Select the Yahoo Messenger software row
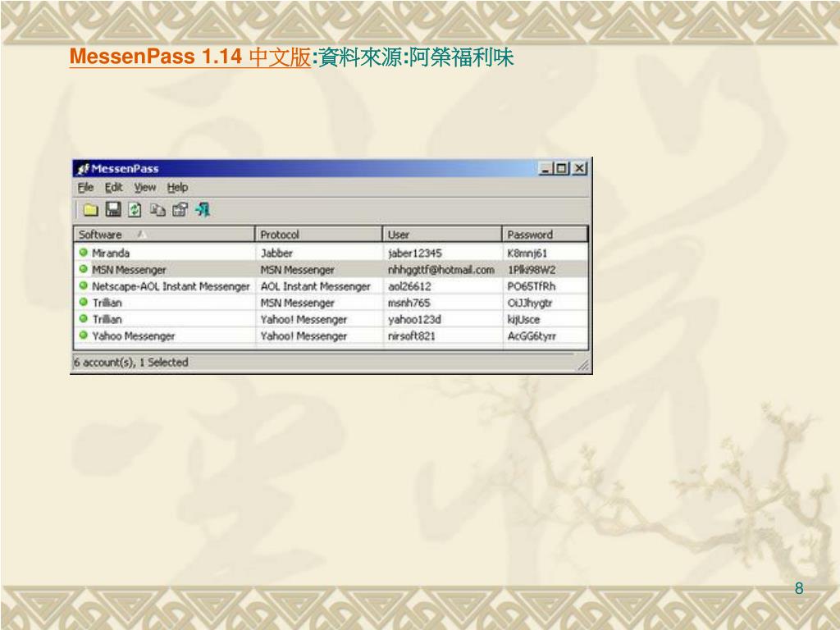Viewport: 840px width, 630px height. point(331,336)
